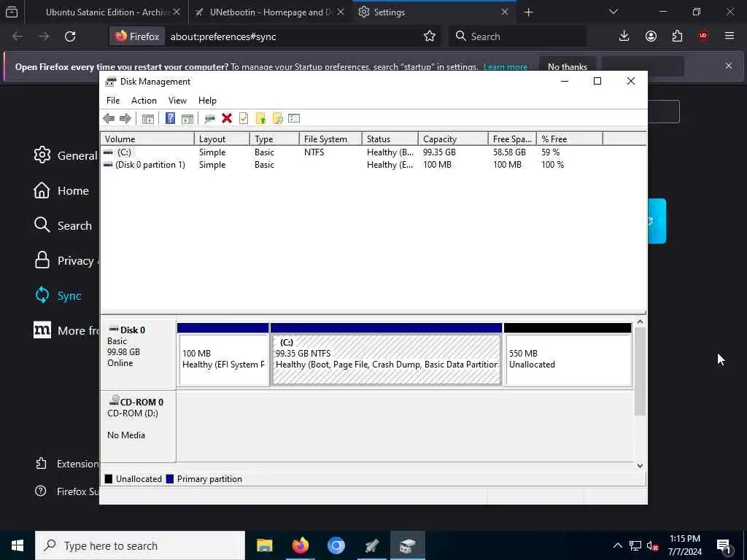Click the rescan disks drive icon in toolbar
Screen dimensions: 747x560
coord(209,119)
